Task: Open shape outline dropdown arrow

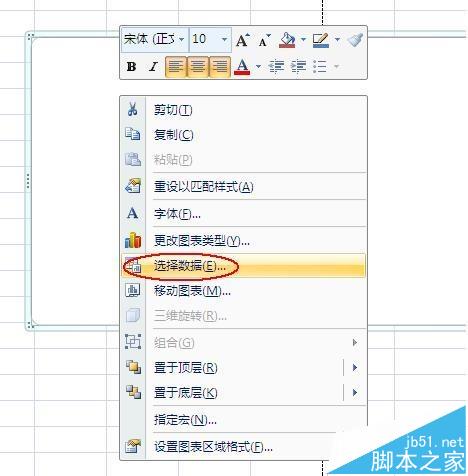Action: pyautogui.click(x=337, y=40)
